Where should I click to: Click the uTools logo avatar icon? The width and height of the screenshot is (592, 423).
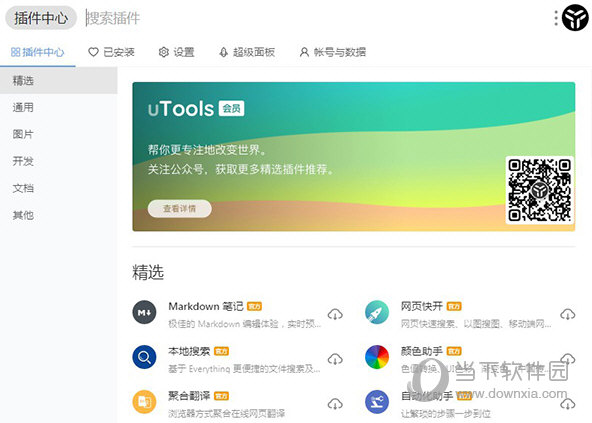tap(575, 18)
